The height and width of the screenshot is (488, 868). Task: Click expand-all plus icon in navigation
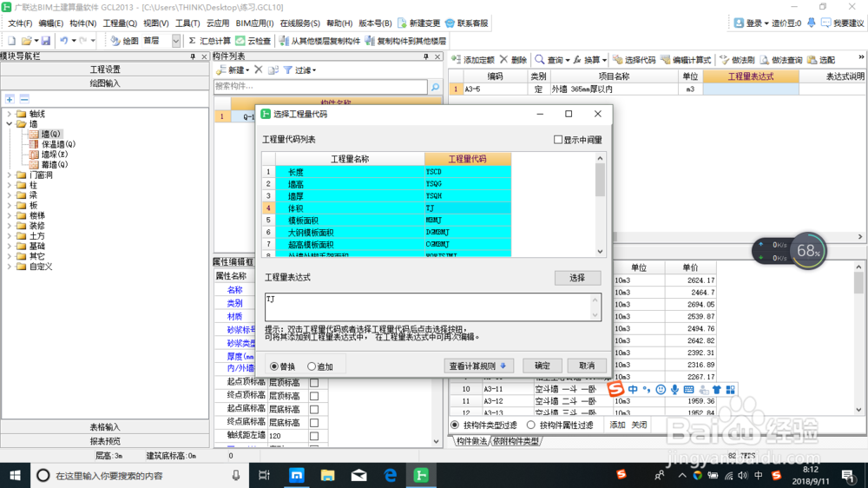coord(10,99)
